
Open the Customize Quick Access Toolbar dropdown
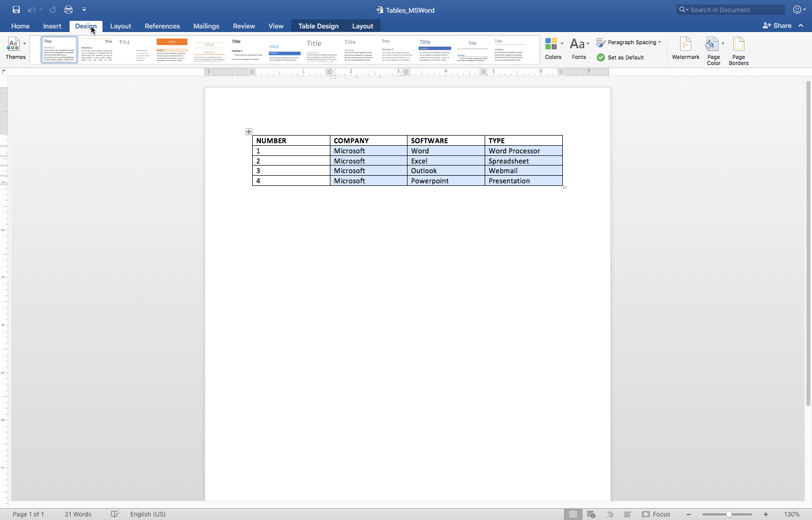pos(84,10)
